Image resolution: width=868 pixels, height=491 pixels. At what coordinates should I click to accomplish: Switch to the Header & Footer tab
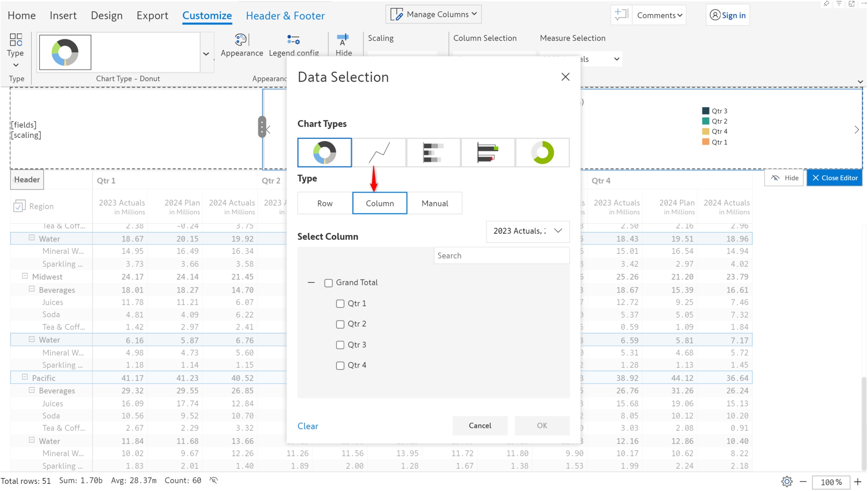coord(285,15)
